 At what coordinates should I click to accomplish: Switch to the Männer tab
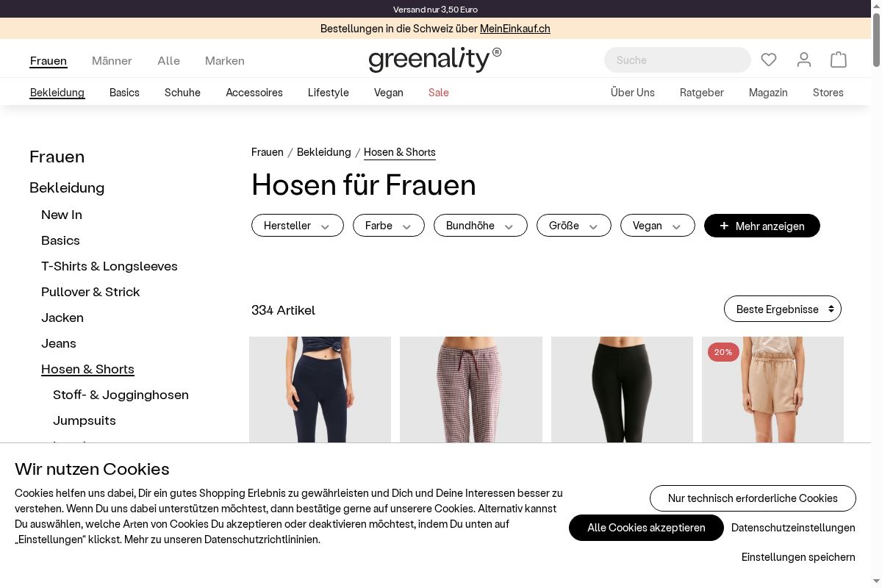coord(112,60)
